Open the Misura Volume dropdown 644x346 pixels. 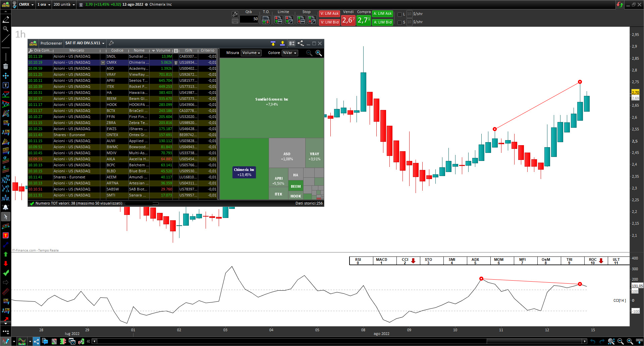251,53
